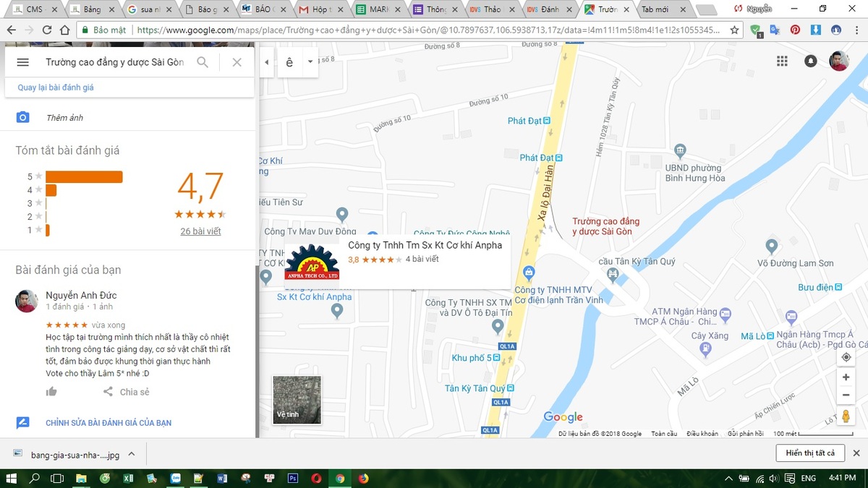Click the pencil edit-review icon
This screenshot has height=488, width=868.
(23, 423)
